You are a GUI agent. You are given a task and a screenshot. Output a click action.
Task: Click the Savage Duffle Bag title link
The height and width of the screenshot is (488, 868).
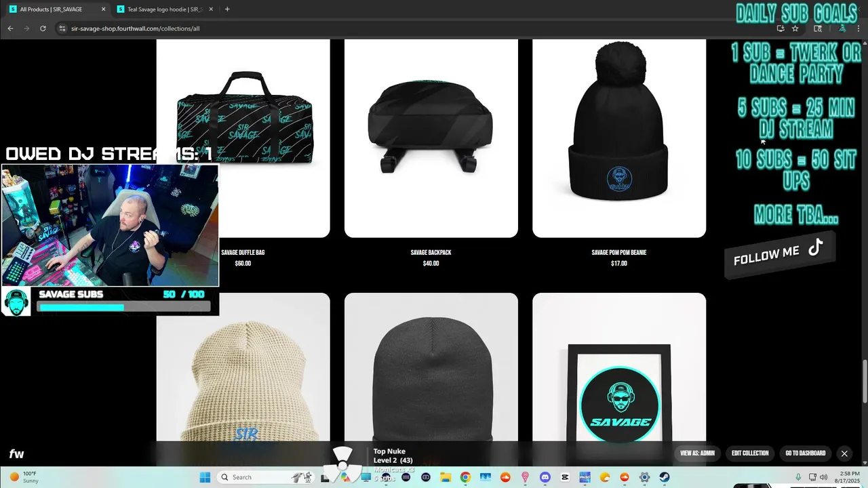(x=243, y=253)
